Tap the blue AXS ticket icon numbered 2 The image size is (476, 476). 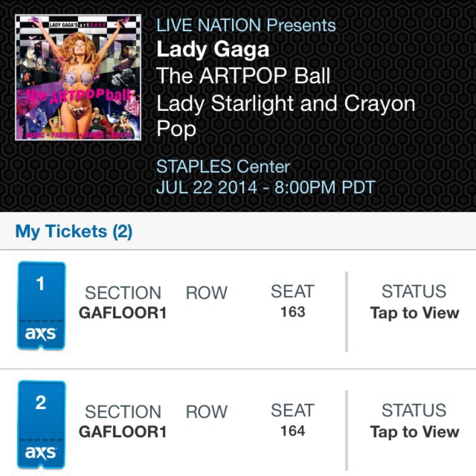click(x=41, y=425)
